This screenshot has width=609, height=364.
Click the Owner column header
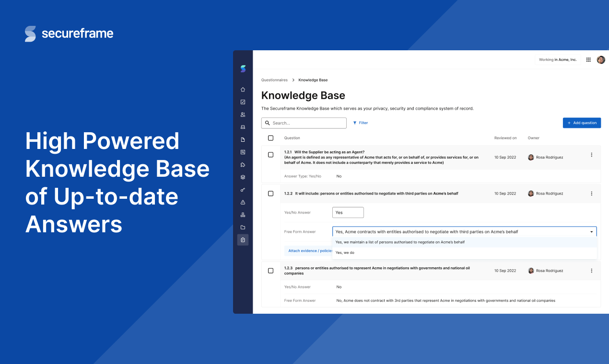point(534,138)
